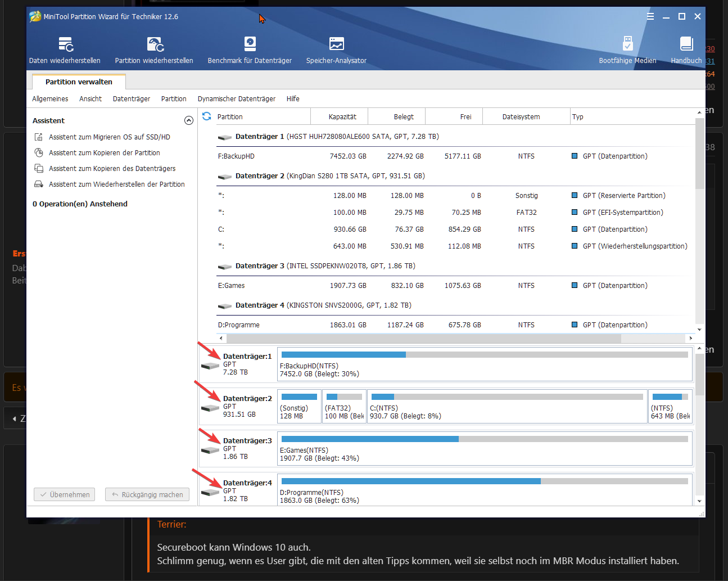Collapse the Assistent panel section
Screen dimensions: 728x581
pos(189,120)
